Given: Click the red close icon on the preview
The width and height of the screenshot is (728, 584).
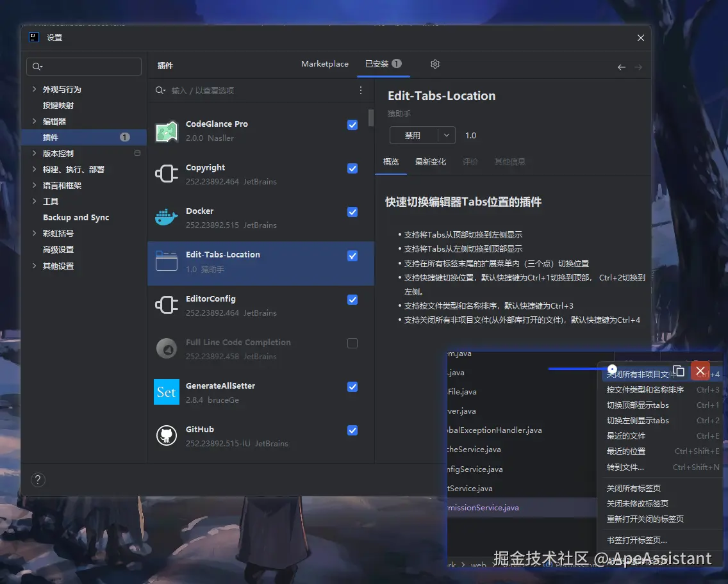Looking at the screenshot, I should coord(700,371).
